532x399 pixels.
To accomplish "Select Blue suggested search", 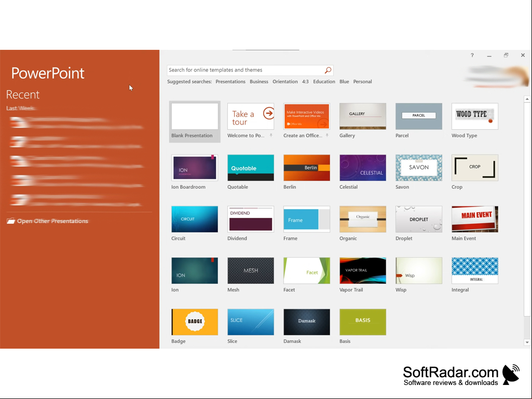I will tap(344, 81).
